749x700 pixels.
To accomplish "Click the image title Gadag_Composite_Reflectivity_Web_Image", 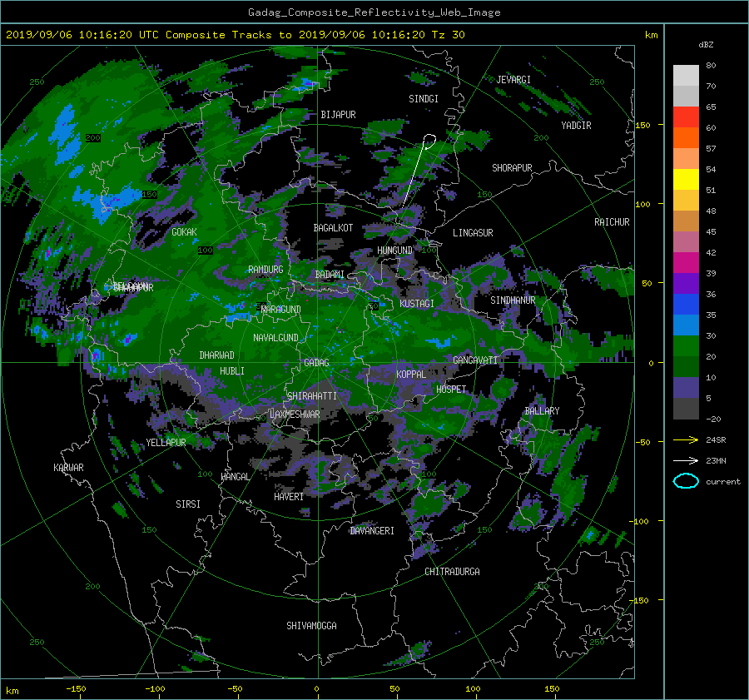I will 374,12.
